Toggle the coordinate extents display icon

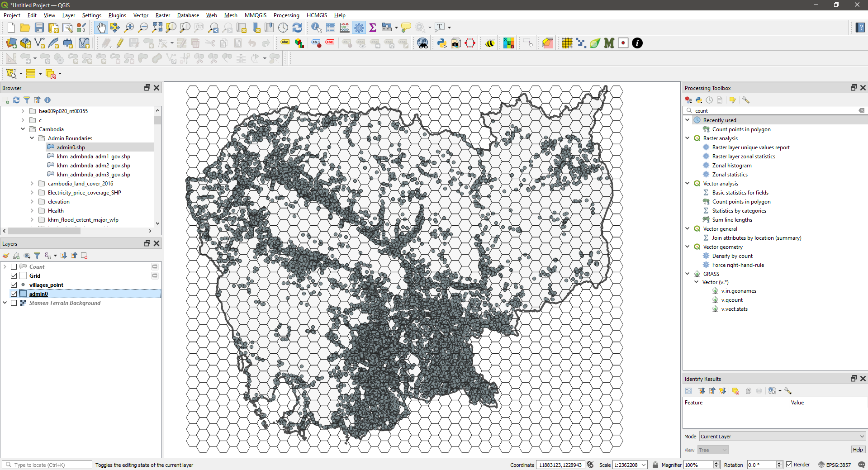(590, 465)
